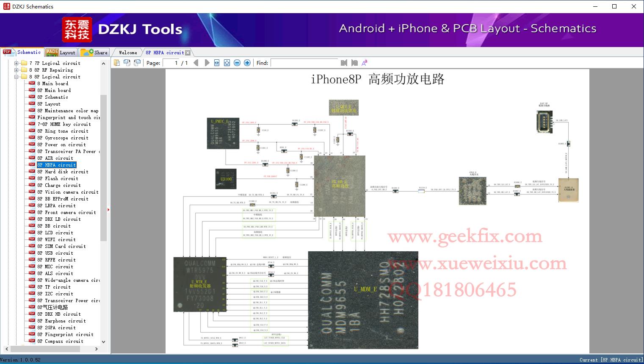Open 8P Maintenance color map
Viewport: 644px width, 364px height.
click(68, 111)
